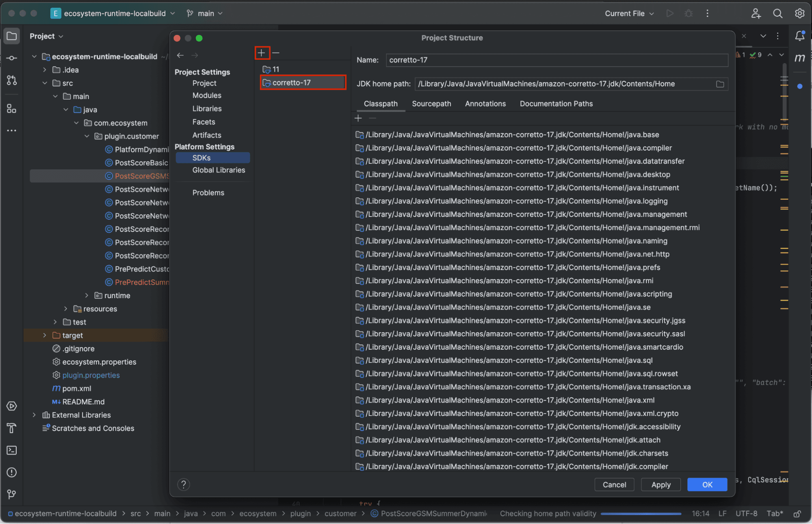Click the UTF-8 encoding status item
This screenshot has height=524, width=812.
tap(746, 514)
